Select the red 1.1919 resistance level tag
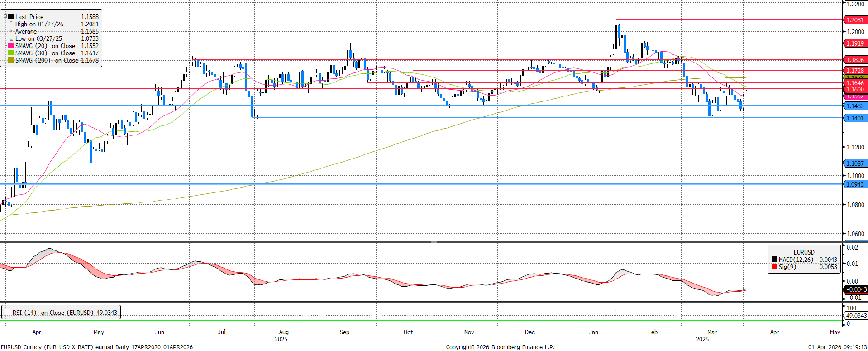 pos(854,43)
